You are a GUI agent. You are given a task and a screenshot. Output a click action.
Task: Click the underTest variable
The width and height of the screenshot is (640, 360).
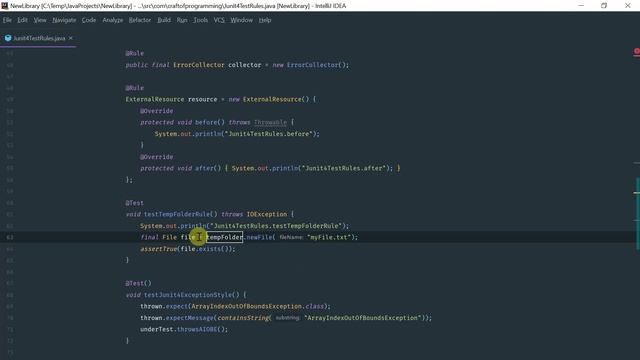tap(157, 329)
